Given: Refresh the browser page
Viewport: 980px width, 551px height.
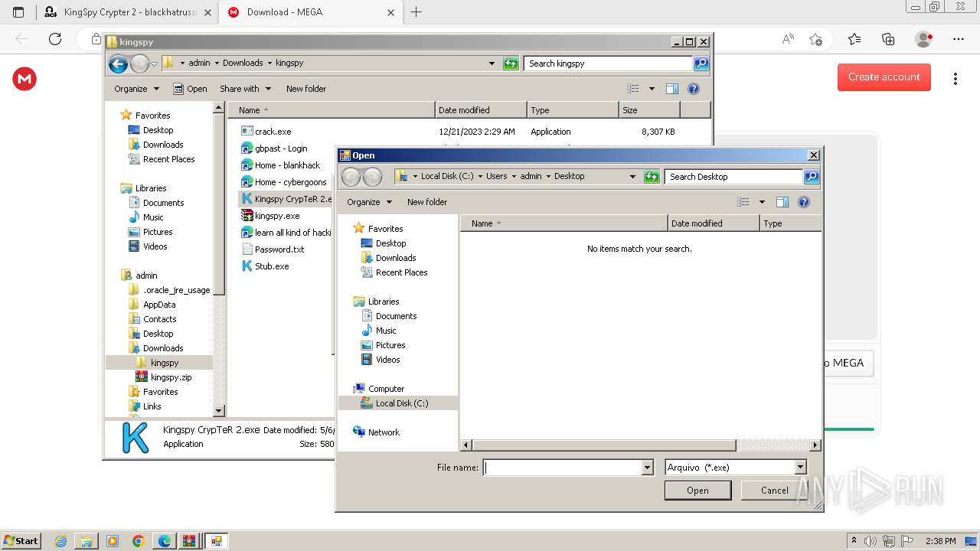Looking at the screenshot, I should 55,39.
